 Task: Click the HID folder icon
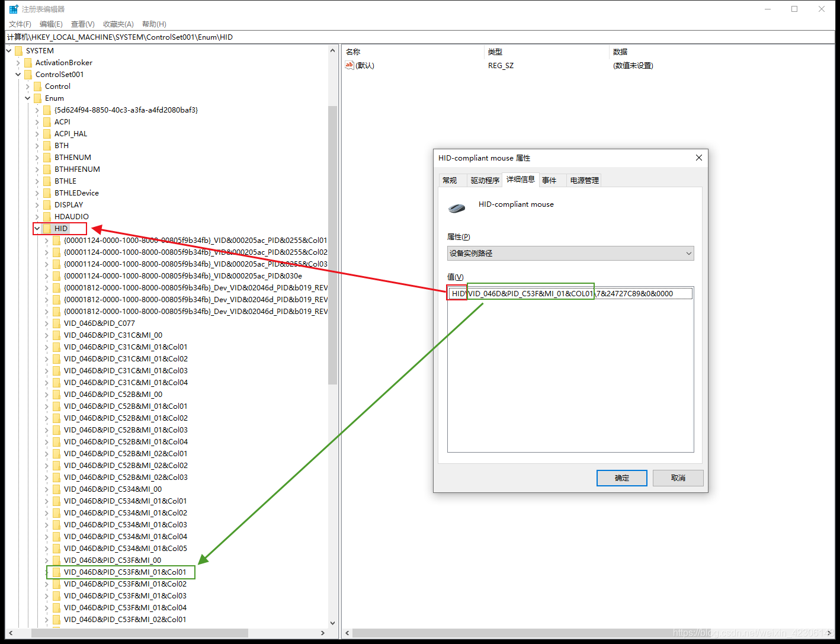point(47,229)
